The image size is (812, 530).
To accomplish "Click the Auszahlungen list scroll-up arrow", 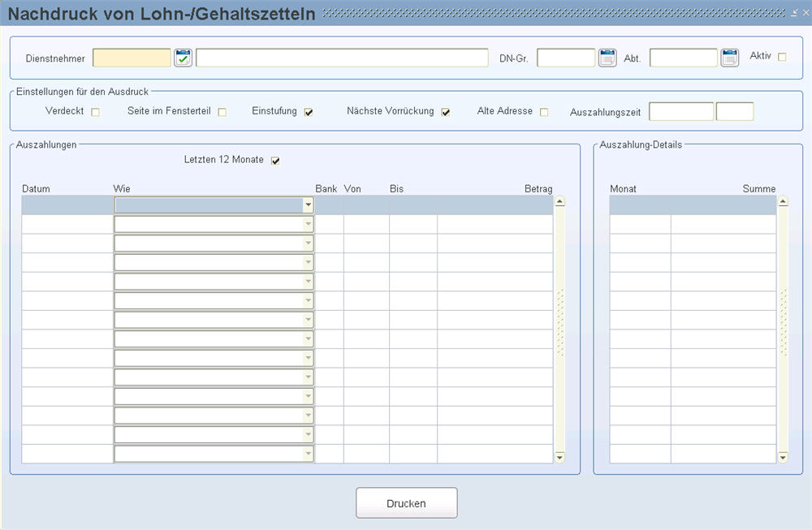I will point(559,202).
